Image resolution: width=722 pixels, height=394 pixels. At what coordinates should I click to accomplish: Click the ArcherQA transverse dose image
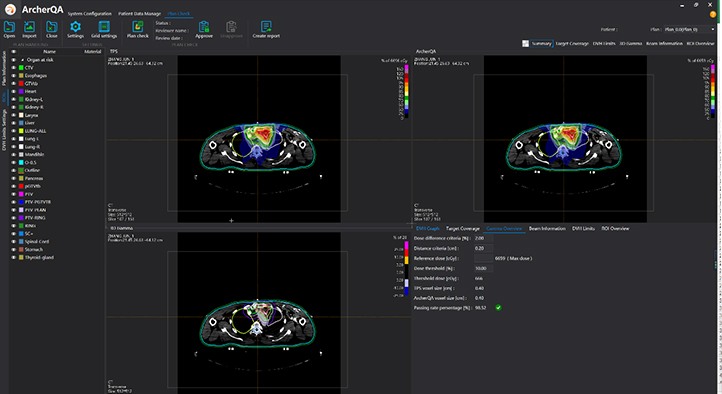pos(565,139)
